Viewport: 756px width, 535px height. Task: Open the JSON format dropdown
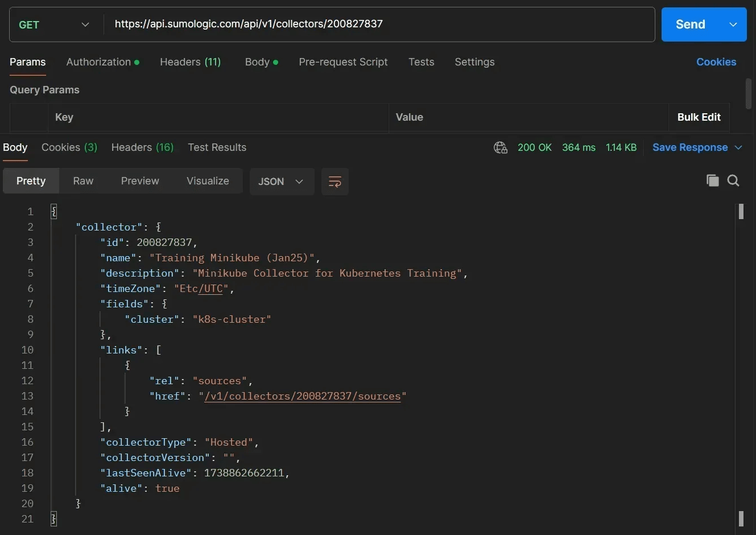(281, 182)
